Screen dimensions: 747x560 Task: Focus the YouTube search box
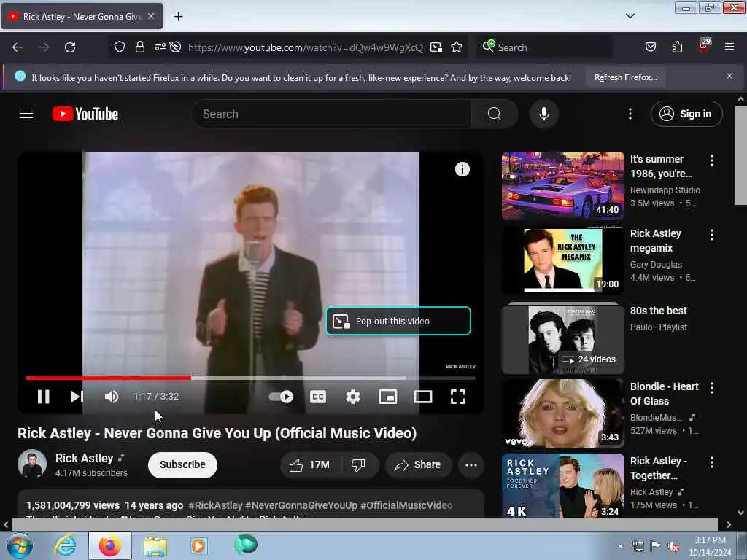(332, 114)
